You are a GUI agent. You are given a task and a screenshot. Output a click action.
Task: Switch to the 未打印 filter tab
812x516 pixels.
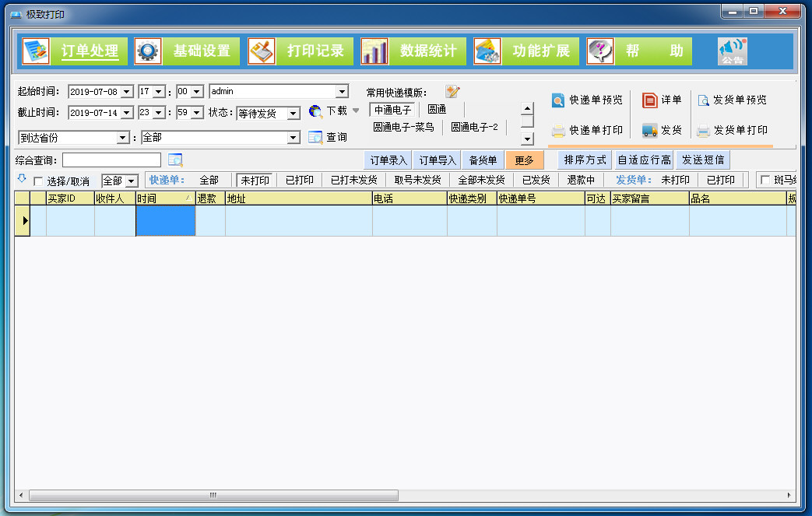(x=256, y=180)
